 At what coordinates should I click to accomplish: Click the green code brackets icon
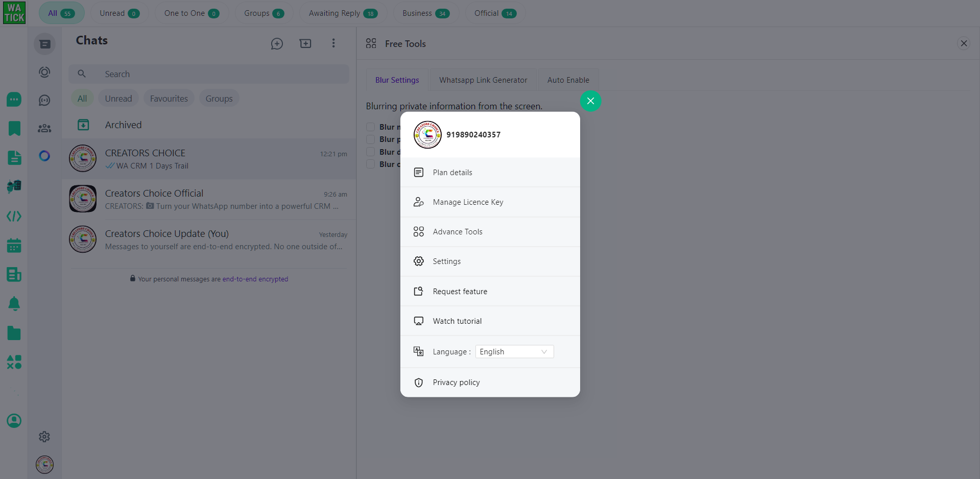click(14, 217)
